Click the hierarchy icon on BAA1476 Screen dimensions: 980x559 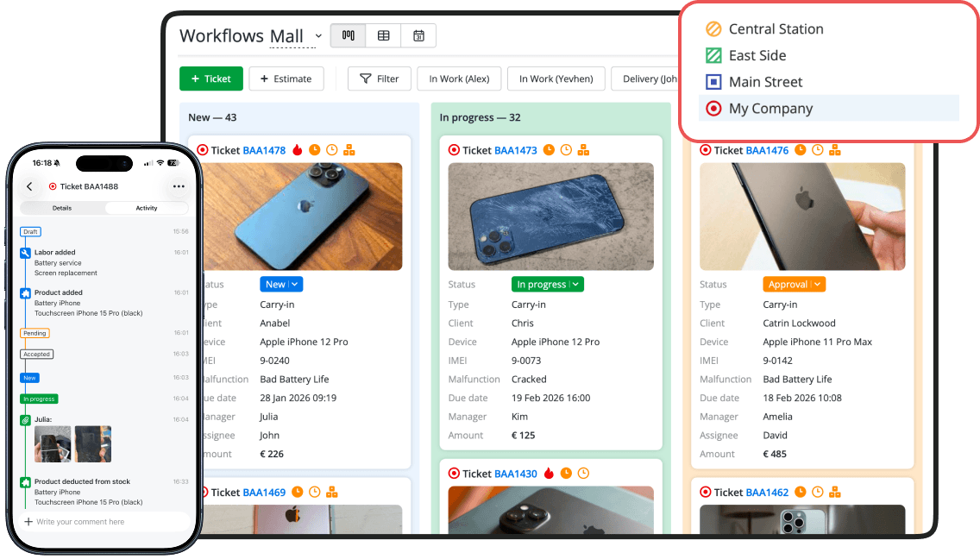pos(835,149)
